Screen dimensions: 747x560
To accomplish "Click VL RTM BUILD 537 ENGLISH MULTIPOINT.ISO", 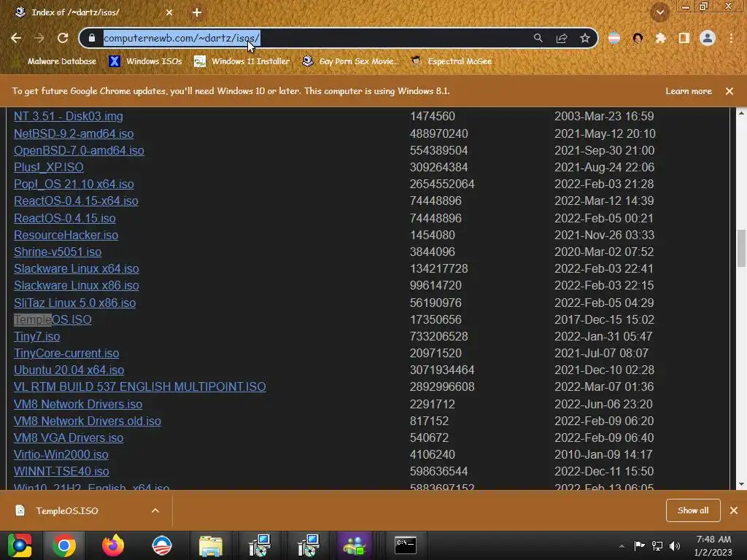I will (140, 386).
